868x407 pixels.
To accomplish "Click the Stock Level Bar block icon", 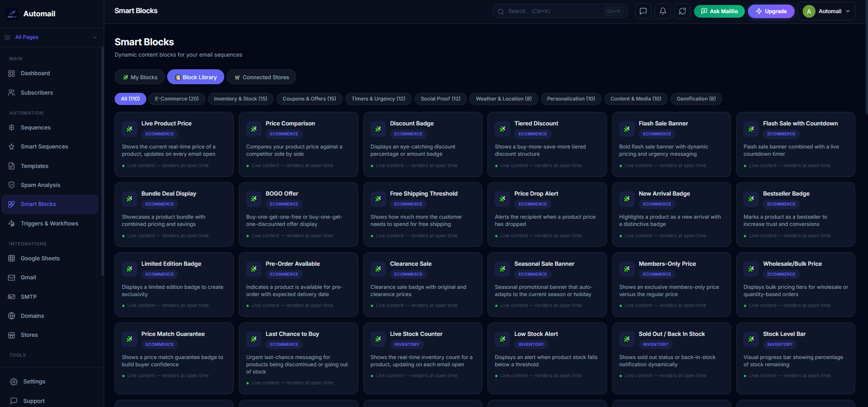I will (751, 340).
